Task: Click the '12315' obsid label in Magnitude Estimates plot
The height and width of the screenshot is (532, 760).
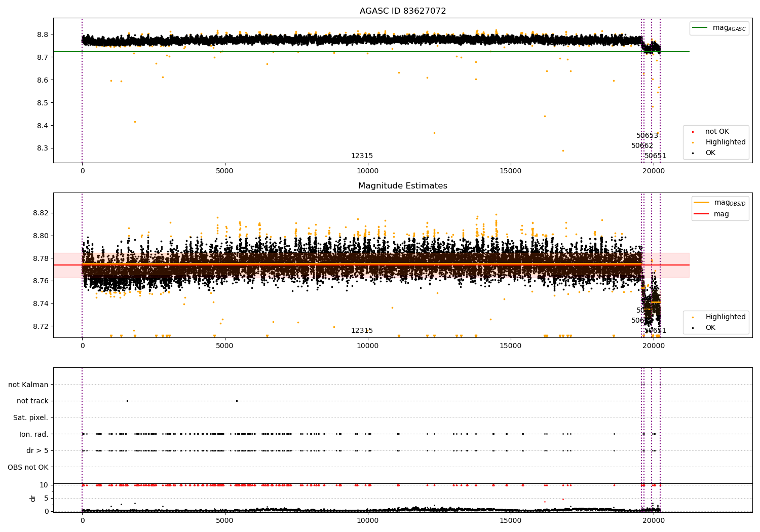Action: 362,331
